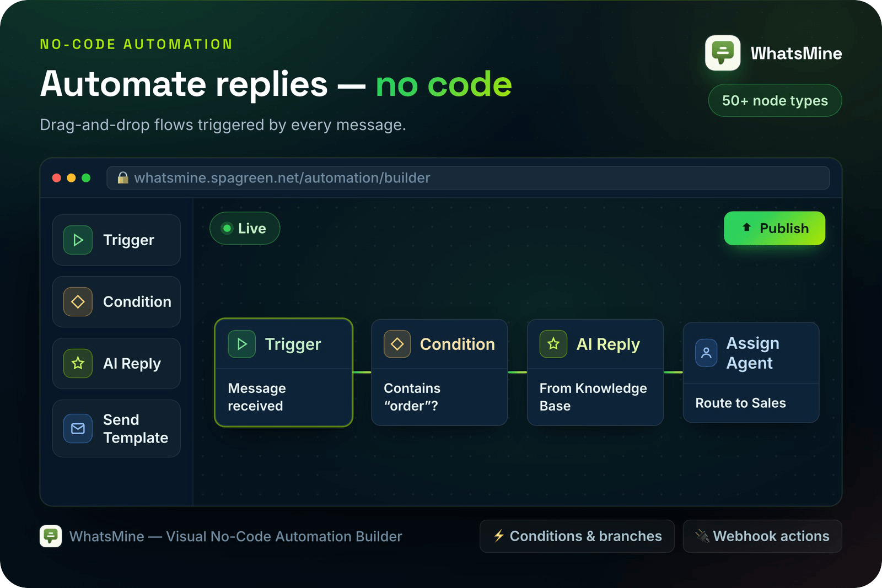
Task: Click the lightning bolt icon in footer
Action: click(499, 536)
